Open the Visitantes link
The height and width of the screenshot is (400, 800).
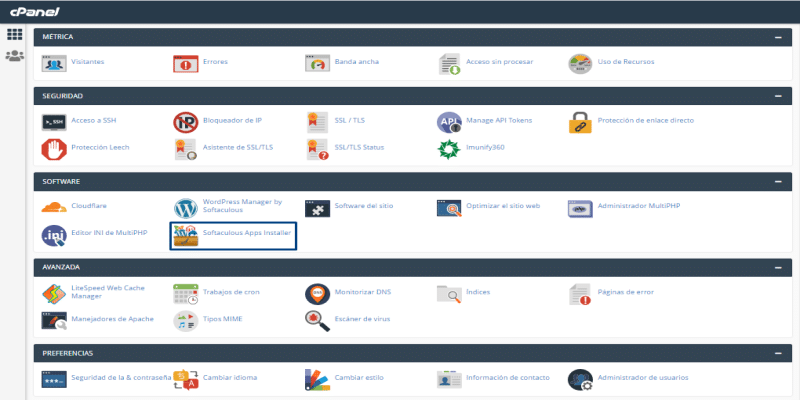click(88, 62)
